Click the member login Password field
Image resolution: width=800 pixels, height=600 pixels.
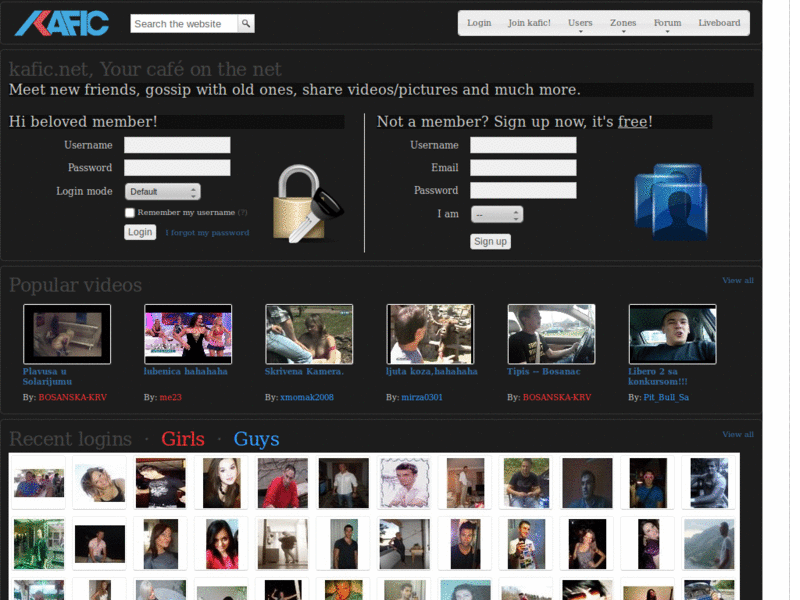pyautogui.click(x=177, y=168)
